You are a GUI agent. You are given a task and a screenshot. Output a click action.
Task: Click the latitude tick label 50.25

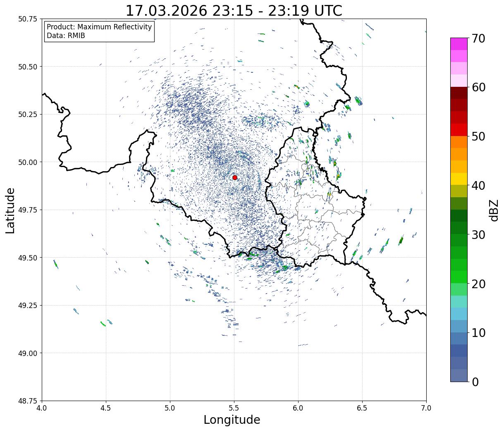click(x=28, y=115)
